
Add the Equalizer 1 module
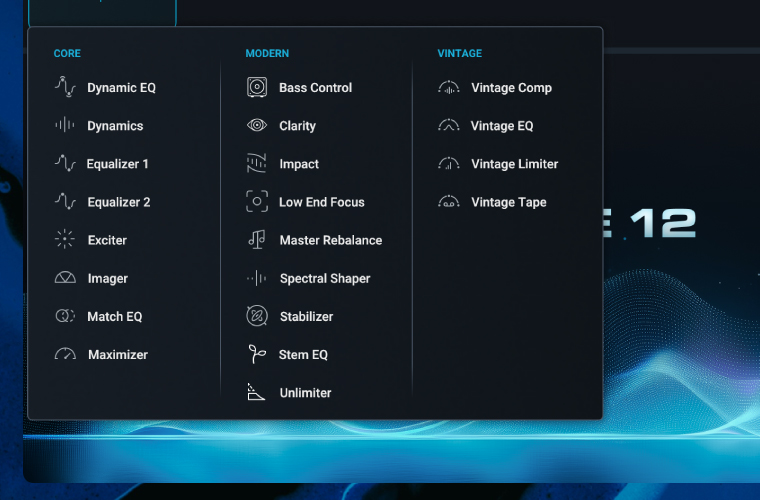pyautogui.click(x=117, y=164)
